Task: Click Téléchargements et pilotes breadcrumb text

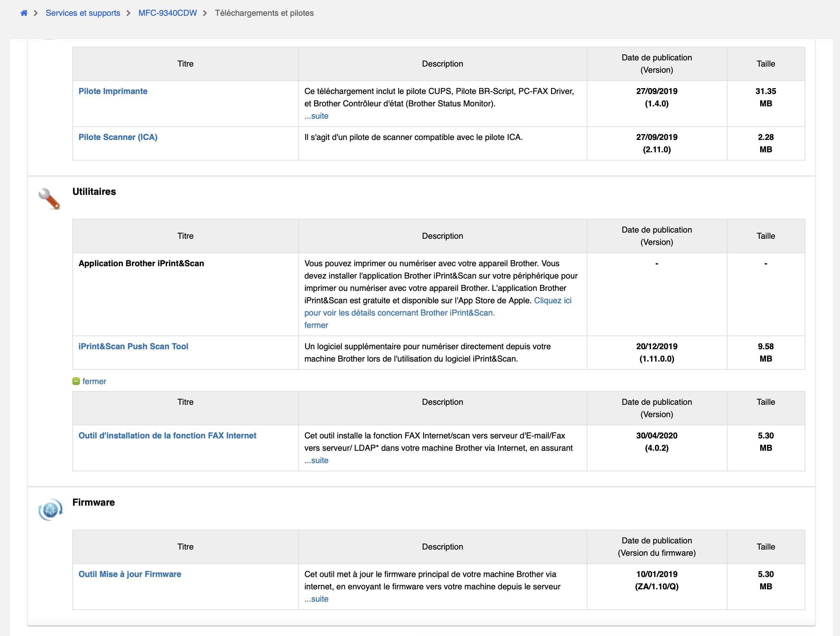Action: (x=264, y=13)
